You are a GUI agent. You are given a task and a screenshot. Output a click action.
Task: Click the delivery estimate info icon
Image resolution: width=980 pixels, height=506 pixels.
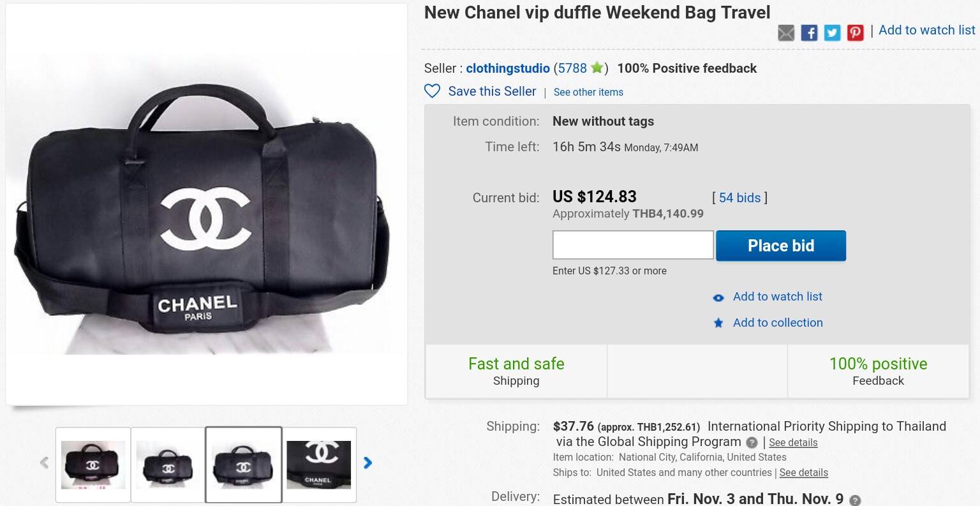[x=855, y=500]
